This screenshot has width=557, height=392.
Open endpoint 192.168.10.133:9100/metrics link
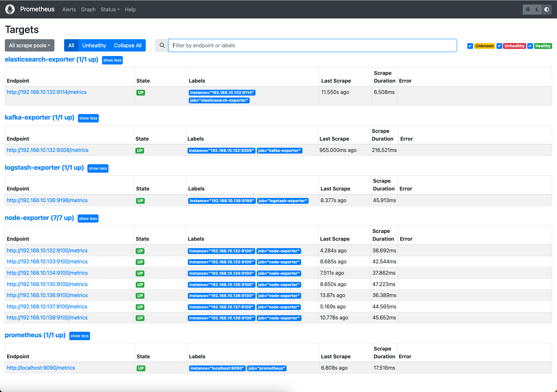[x=47, y=262]
